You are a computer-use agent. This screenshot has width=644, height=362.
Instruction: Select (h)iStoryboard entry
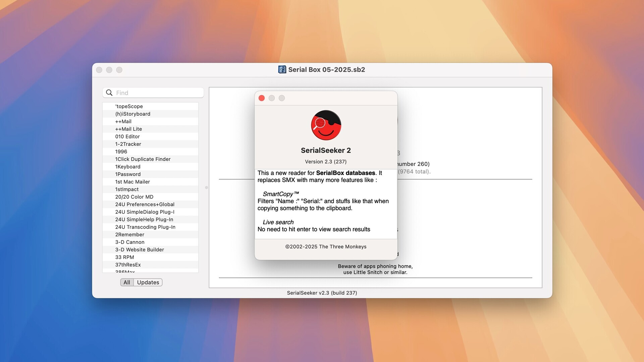(150, 114)
